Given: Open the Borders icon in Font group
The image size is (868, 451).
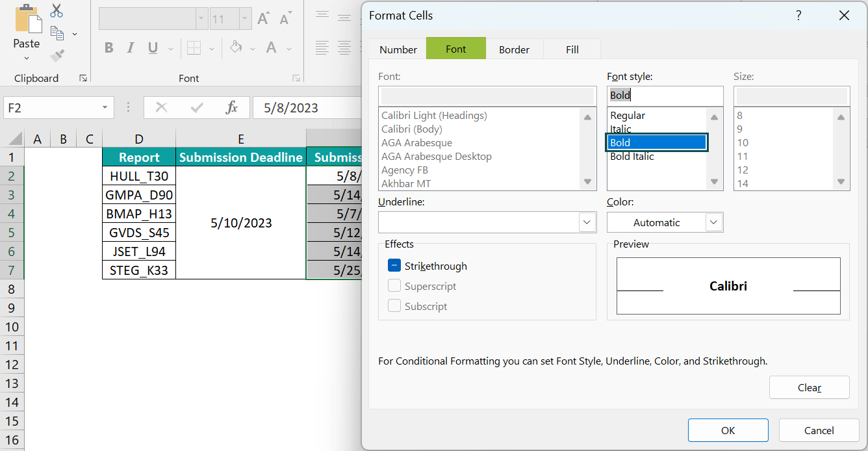Looking at the screenshot, I should (192, 48).
